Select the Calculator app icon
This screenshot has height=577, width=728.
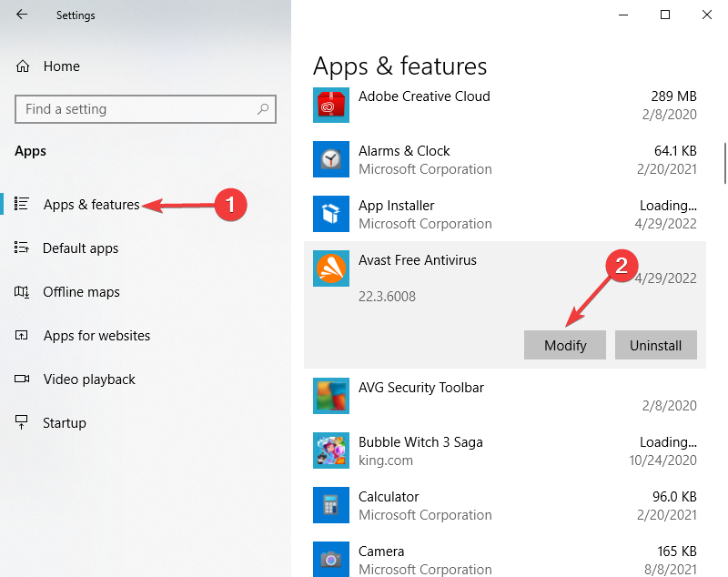coord(331,505)
